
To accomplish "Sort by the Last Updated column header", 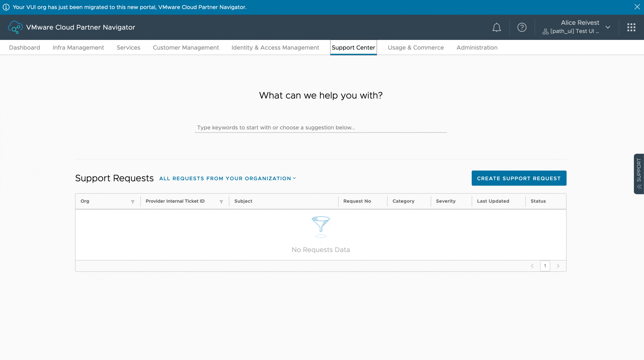I will point(493,201).
